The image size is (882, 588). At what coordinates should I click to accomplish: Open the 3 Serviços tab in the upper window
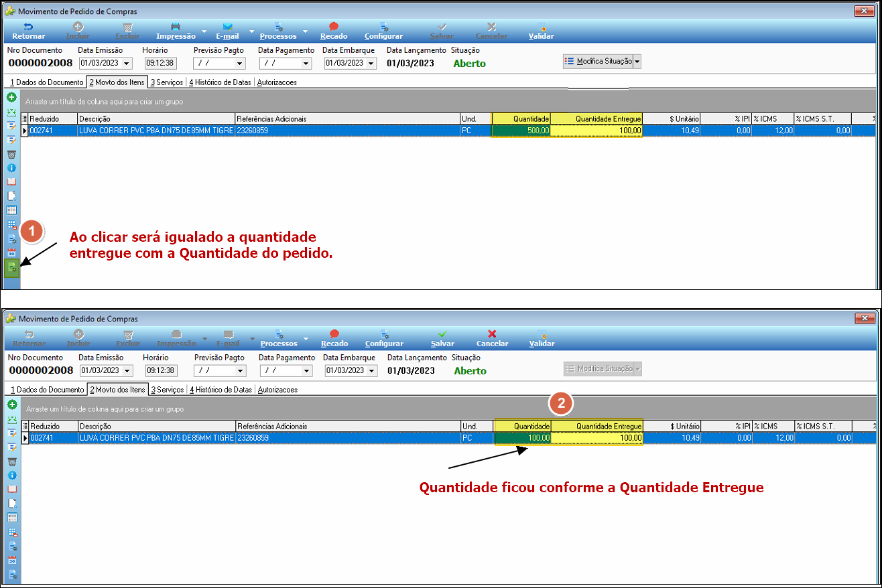pos(167,82)
